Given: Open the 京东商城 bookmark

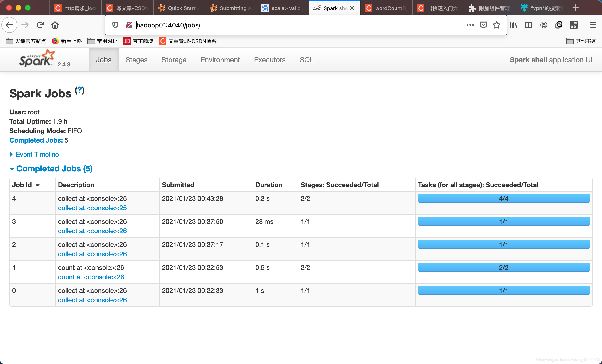Looking at the screenshot, I should (x=138, y=41).
